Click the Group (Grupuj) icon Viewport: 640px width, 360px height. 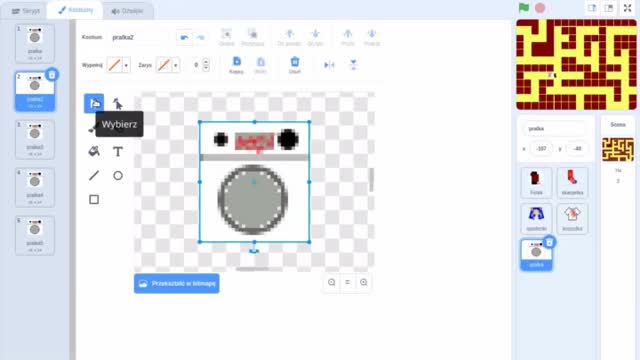point(227,37)
